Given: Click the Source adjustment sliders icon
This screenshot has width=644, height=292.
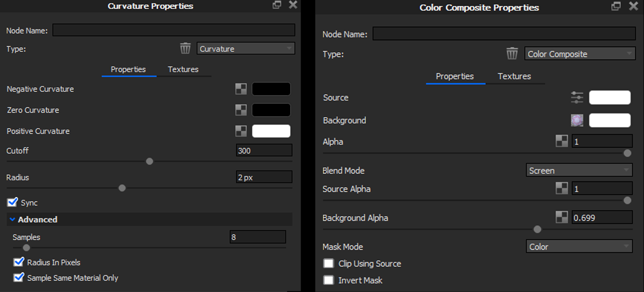Looking at the screenshot, I should tap(577, 97).
